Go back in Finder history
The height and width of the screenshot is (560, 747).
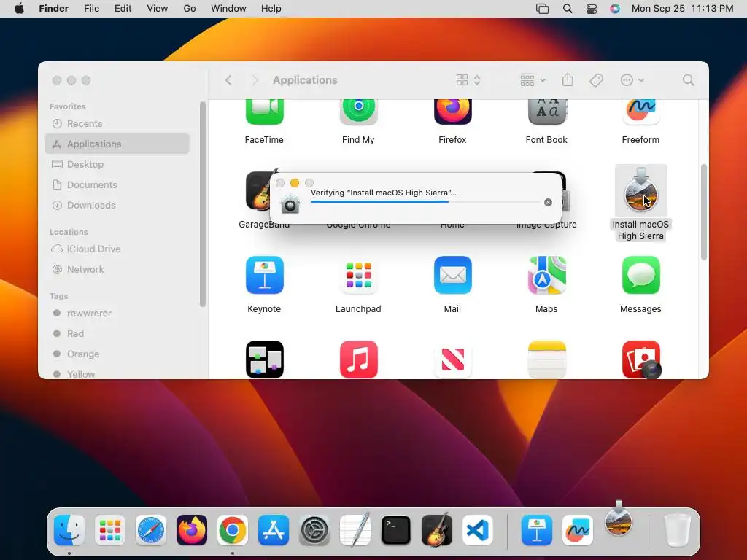pos(228,80)
